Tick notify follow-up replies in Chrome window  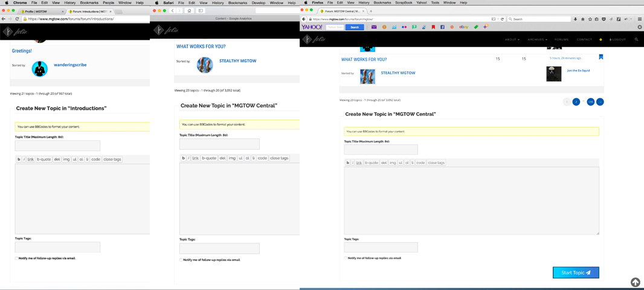coord(17,258)
